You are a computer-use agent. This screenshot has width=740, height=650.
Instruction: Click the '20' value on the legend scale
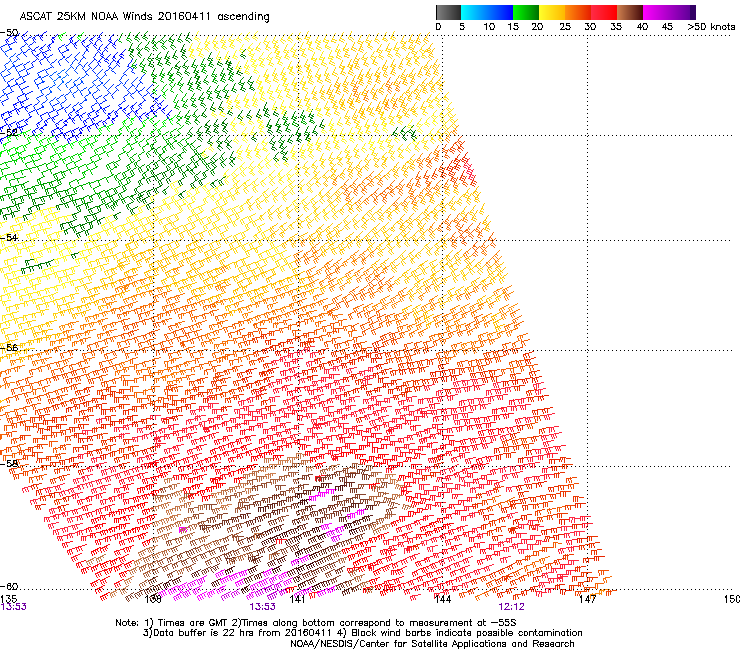tap(537, 27)
